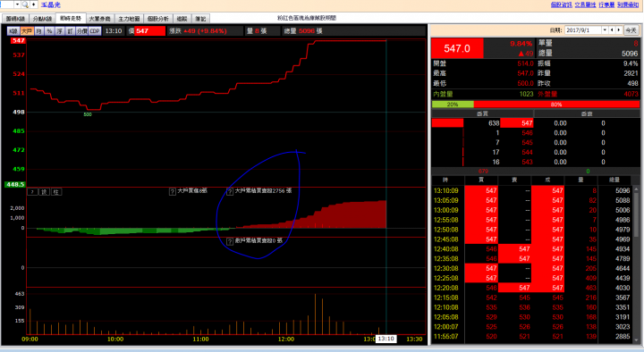The width and height of the screenshot is (644, 352).
Task: Open the 個股分析 tab
Action: pos(158,19)
